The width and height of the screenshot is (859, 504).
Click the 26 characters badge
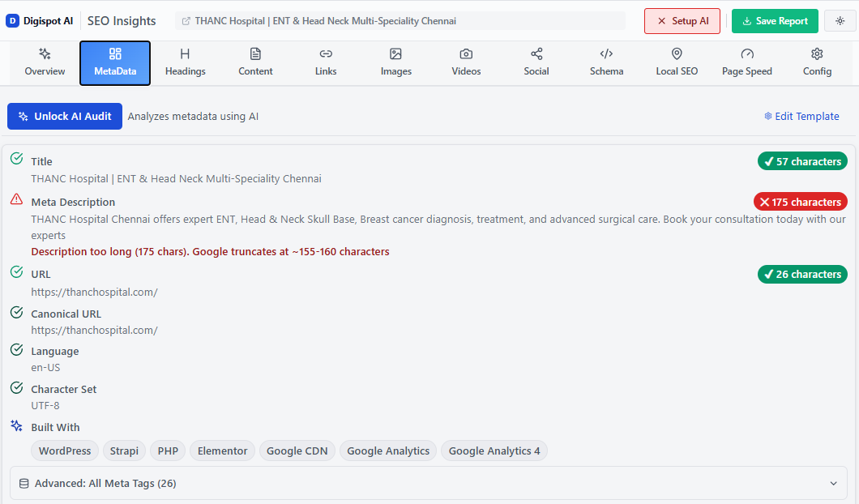(802, 274)
